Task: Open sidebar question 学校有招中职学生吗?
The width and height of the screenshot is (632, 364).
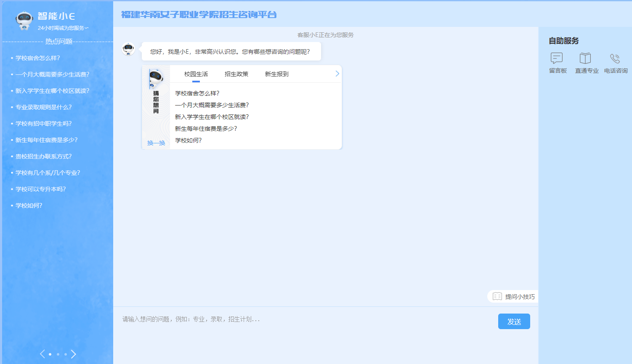Action: click(44, 124)
